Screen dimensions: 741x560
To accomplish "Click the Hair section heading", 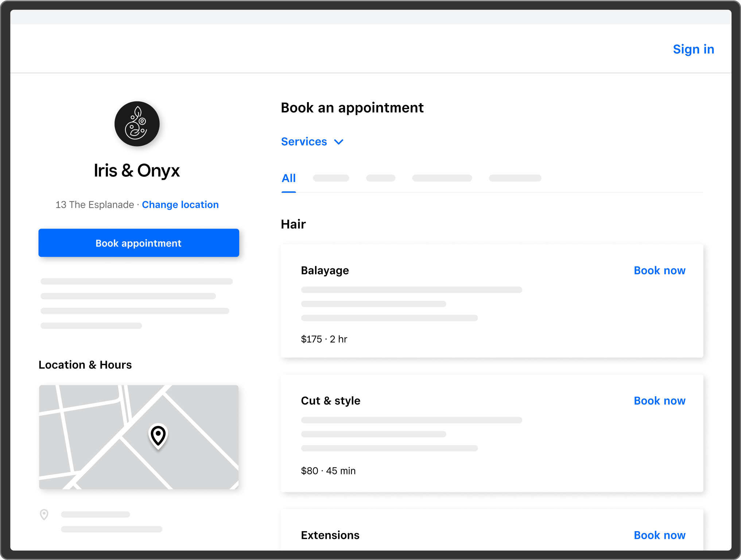I will tap(293, 224).
